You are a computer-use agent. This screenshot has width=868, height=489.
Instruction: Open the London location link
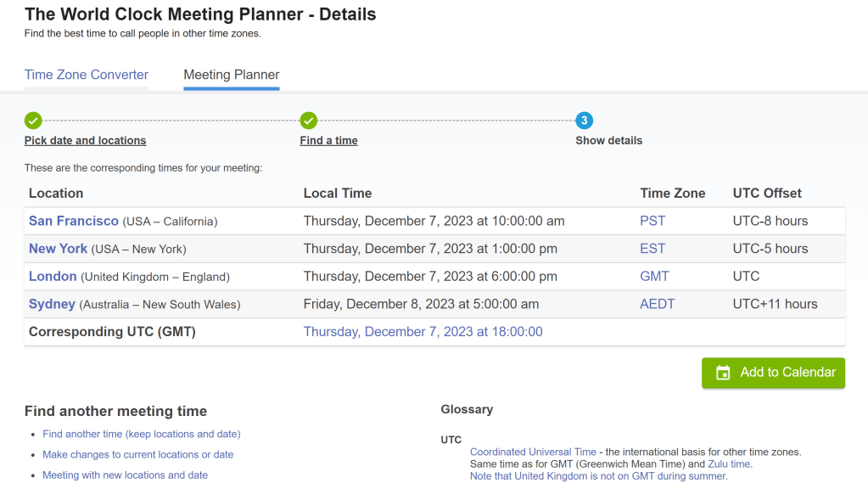coord(53,276)
